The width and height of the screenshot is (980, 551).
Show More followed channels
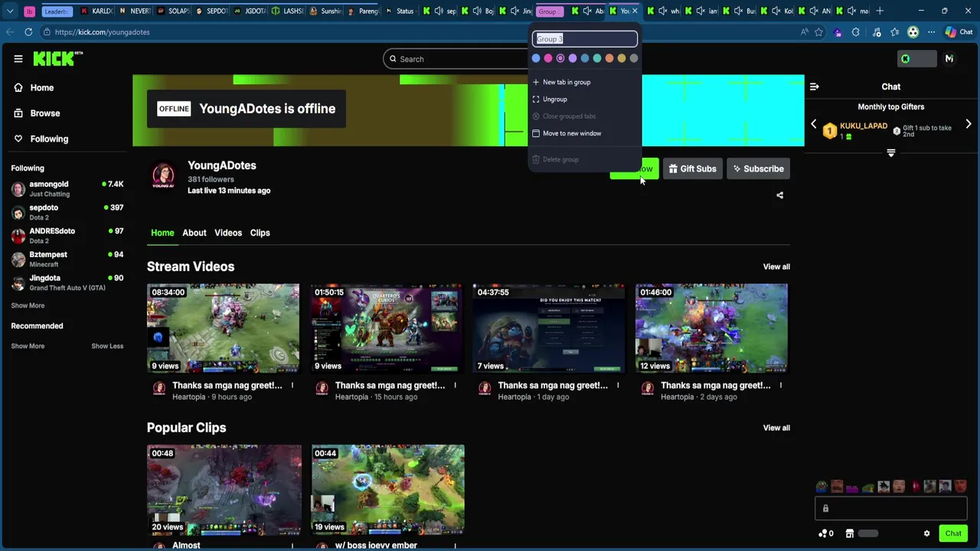click(x=28, y=305)
